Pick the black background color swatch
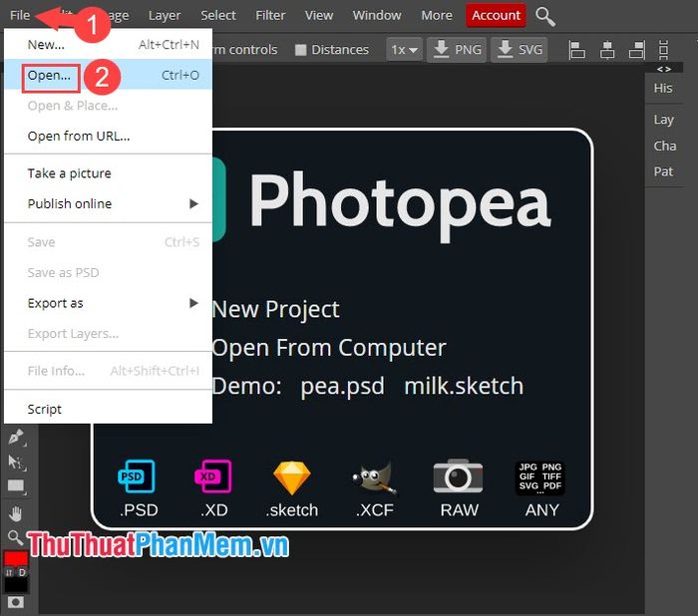The image size is (698, 616). [16, 585]
